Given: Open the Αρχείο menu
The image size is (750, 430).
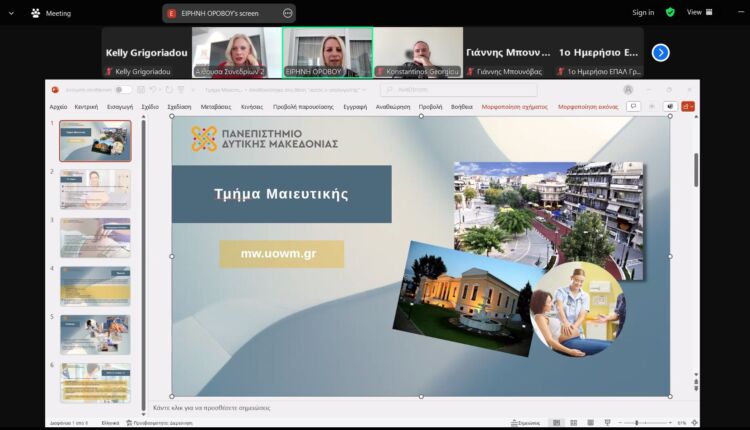Looking at the screenshot, I should click(x=58, y=107).
